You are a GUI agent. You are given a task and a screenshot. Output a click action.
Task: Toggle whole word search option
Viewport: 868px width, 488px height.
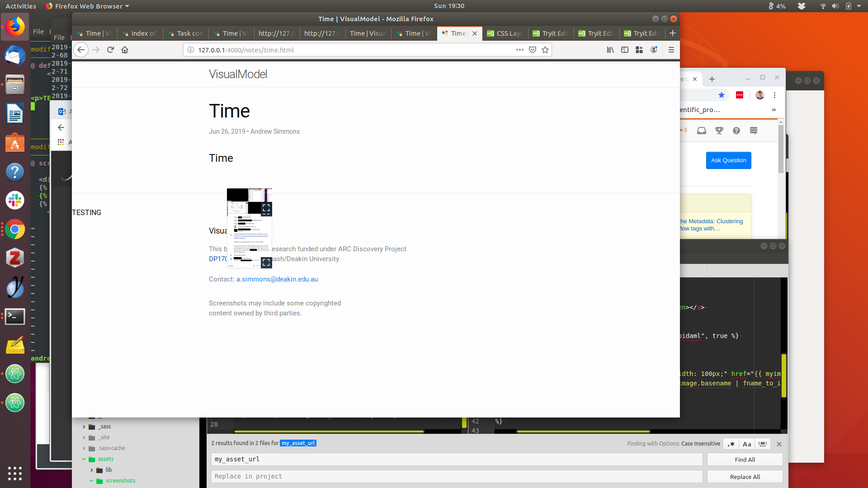(x=763, y=444)
